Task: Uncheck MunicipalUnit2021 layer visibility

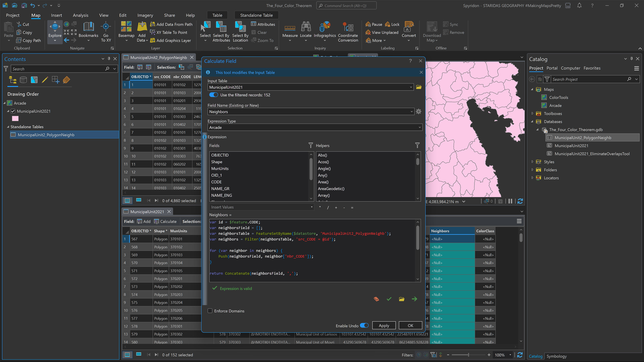Action: [13, 111]
